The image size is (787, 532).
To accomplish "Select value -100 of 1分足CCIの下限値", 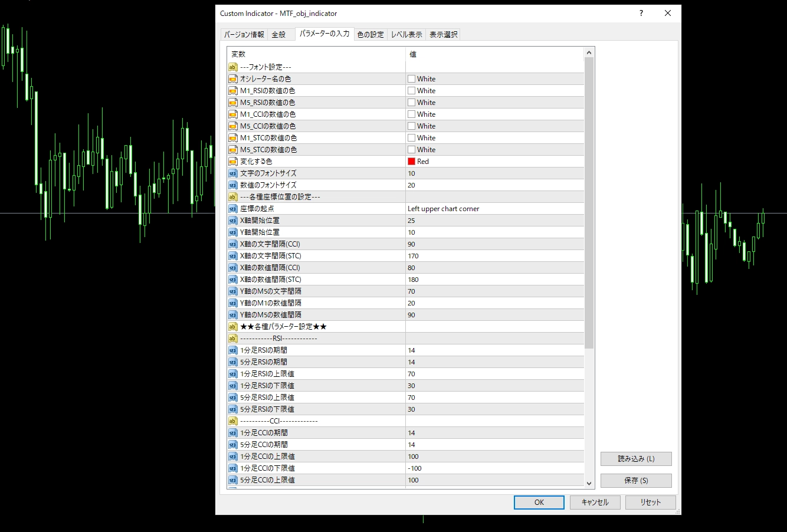I will pyautogui.click(x=415, y=468).
